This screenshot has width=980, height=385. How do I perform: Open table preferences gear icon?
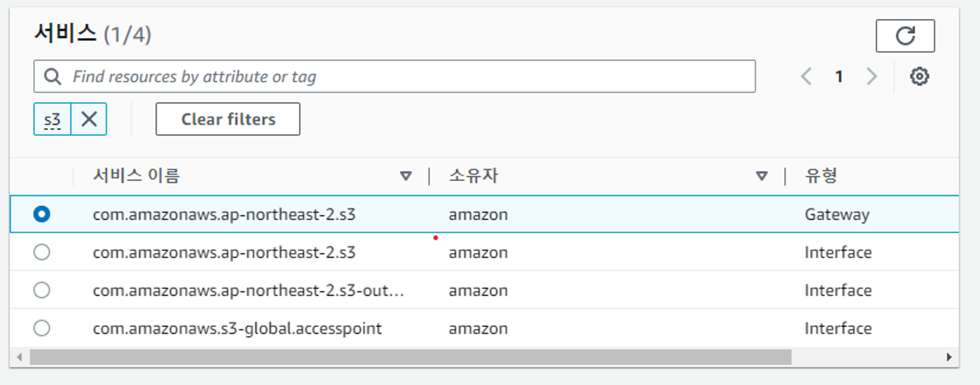coord(919,77)
